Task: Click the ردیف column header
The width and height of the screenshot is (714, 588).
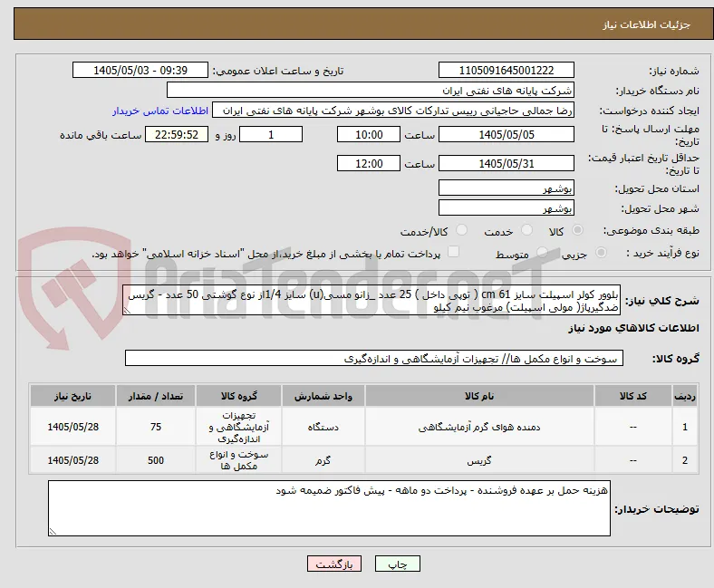Action: tap(685, 396)
